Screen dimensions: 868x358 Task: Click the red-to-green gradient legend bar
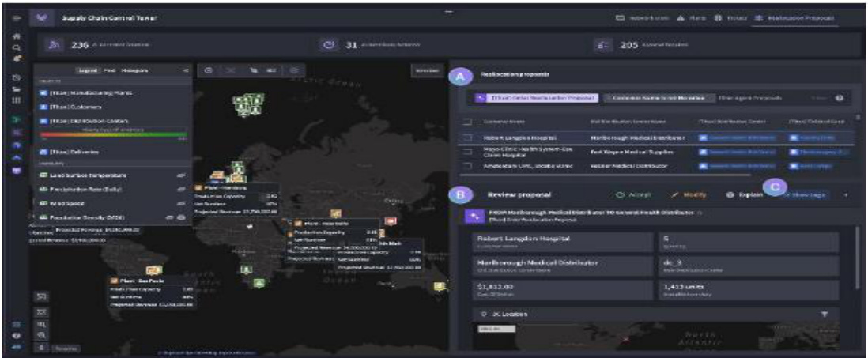pyautogui.click(x=114, y=134)
